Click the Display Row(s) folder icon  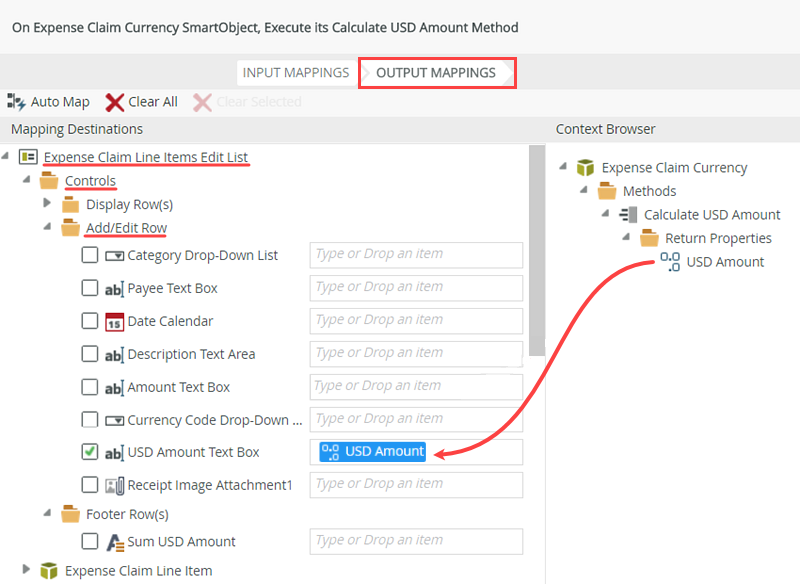pos(70,205)
